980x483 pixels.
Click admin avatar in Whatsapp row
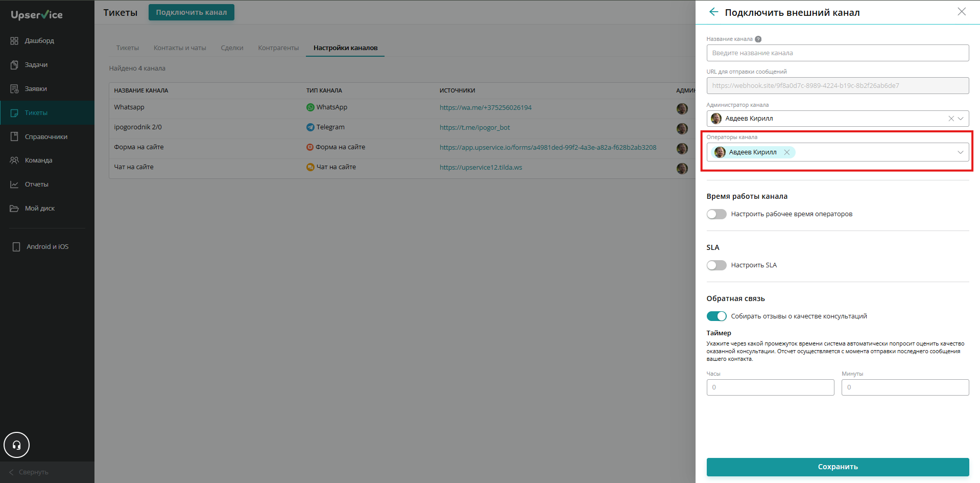click(682, 108)
